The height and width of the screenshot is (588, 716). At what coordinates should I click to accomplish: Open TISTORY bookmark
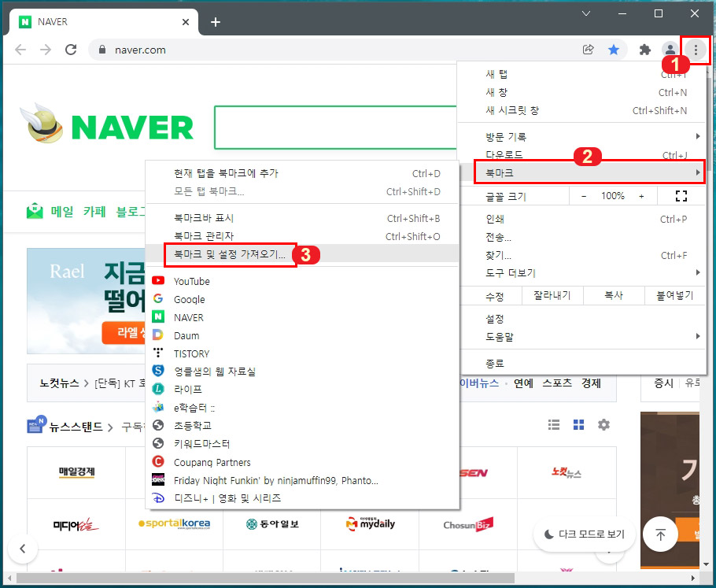(301, 353)
